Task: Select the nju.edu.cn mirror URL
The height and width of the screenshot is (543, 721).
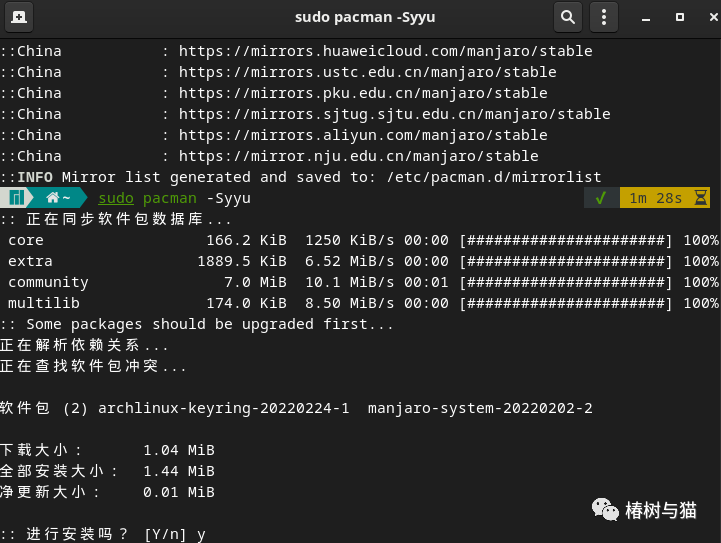Action: [x=358, y=156]
